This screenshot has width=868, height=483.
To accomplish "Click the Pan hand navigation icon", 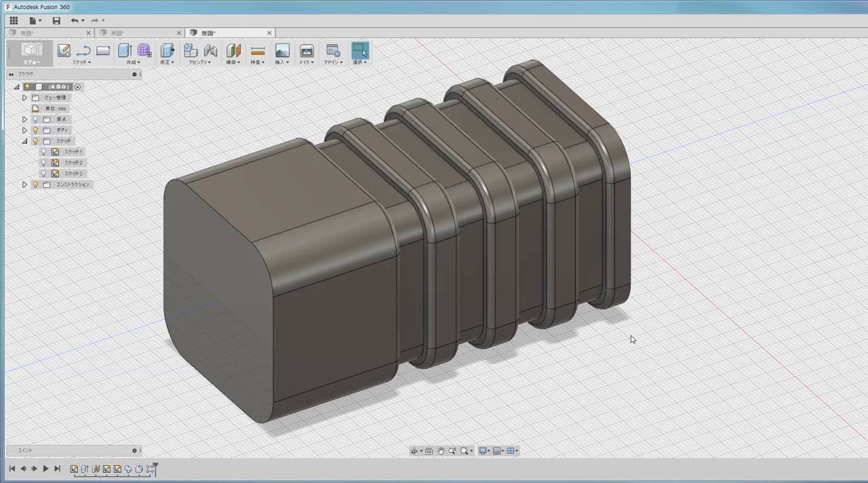I will (441, 451).
